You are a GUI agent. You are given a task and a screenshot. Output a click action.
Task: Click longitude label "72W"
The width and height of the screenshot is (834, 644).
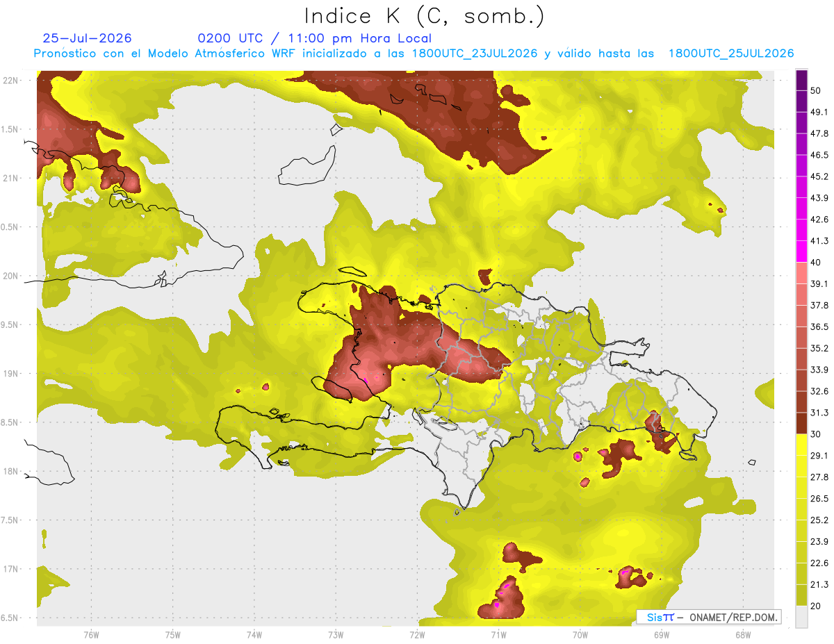[x=417, y=634]
